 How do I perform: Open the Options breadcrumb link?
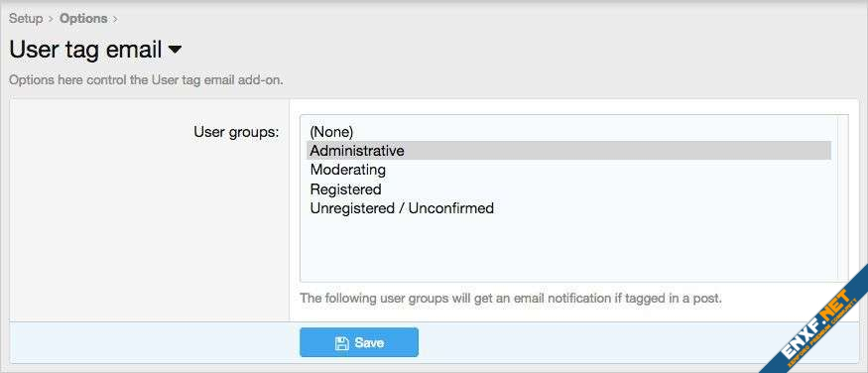pos(83,18)
